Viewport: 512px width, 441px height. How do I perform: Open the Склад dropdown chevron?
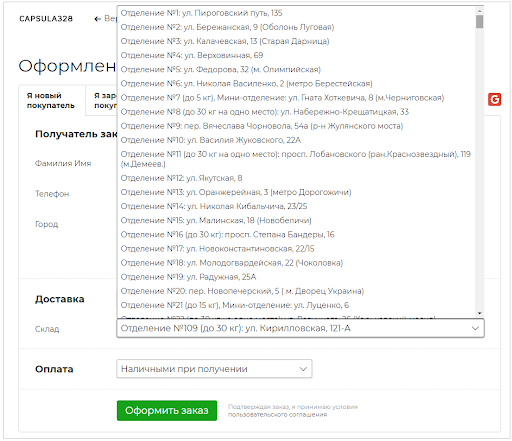[475, 328]
